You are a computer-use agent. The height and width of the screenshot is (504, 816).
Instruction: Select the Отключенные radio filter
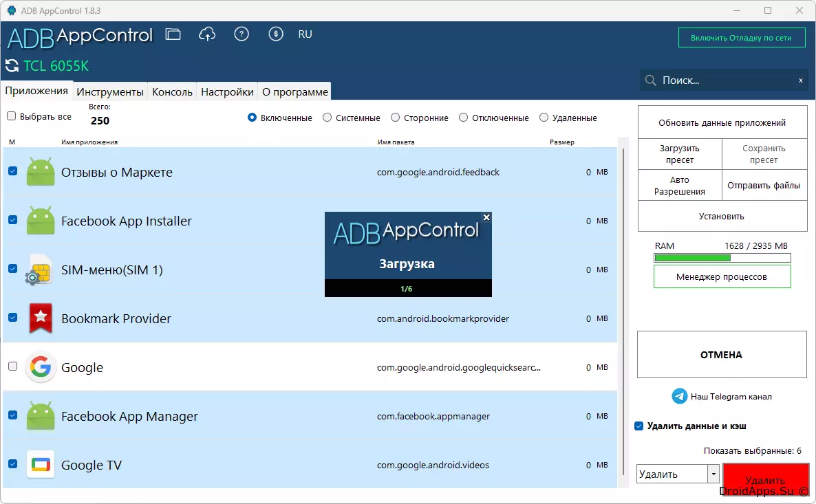point(464,118)
